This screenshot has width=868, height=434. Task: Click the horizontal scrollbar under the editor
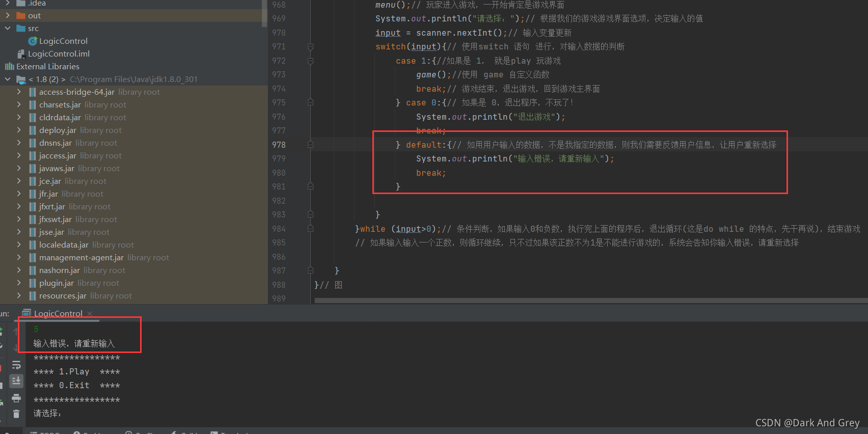[x=591, y=301]
